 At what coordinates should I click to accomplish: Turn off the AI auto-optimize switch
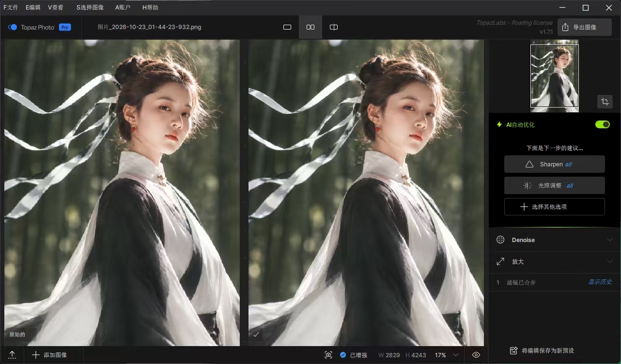pyautogui.click(x=603, y=125)
